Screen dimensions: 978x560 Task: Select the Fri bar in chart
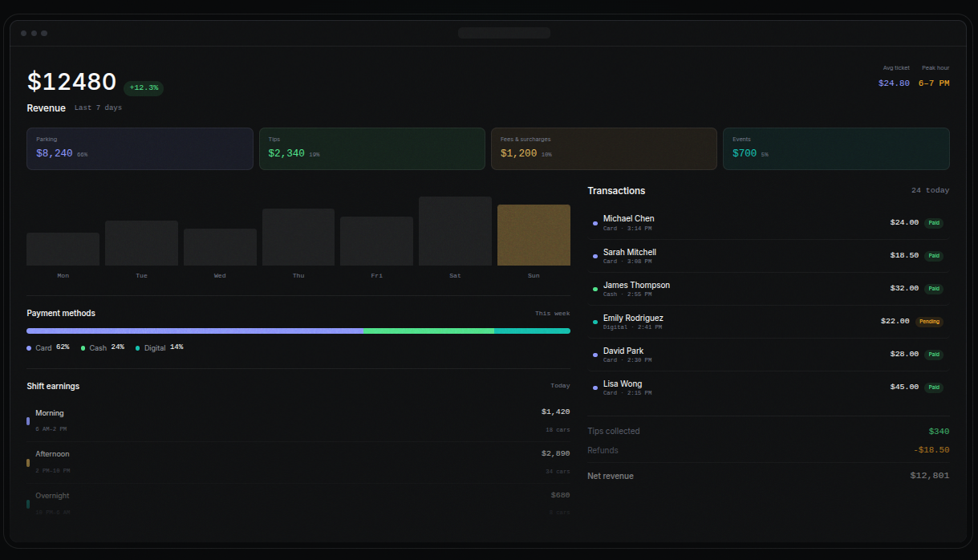(376, 241)
